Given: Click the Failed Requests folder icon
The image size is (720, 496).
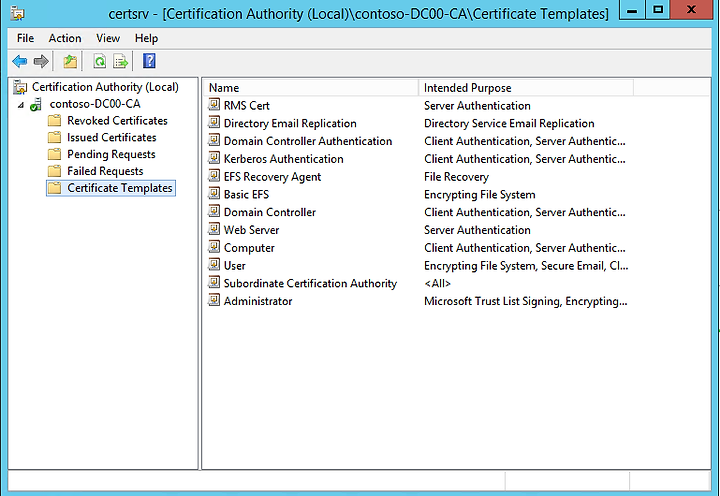Looking at the screenshot, I should click(54, 171).
